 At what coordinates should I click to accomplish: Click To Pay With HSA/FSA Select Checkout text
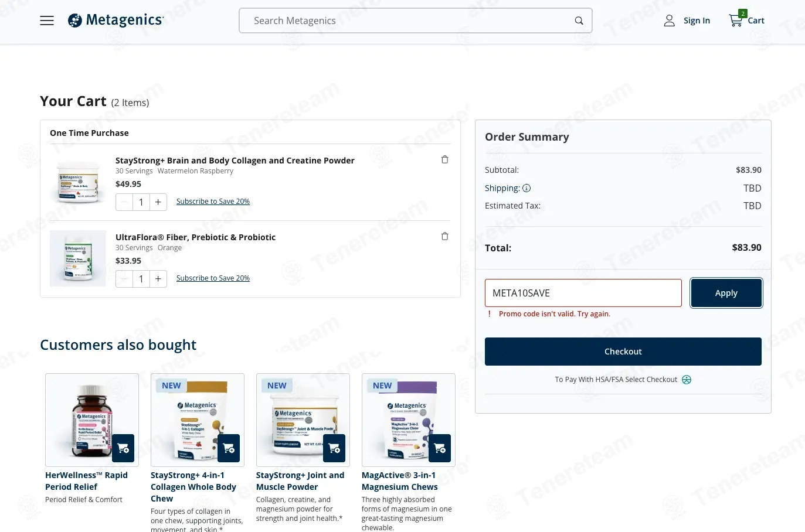pos(616,380)
